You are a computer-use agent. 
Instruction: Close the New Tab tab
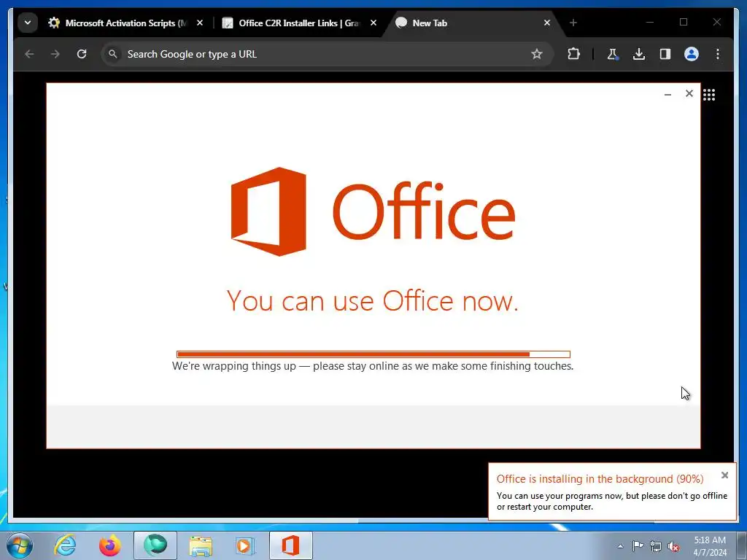pyautogui.click(x=547, y=23)
